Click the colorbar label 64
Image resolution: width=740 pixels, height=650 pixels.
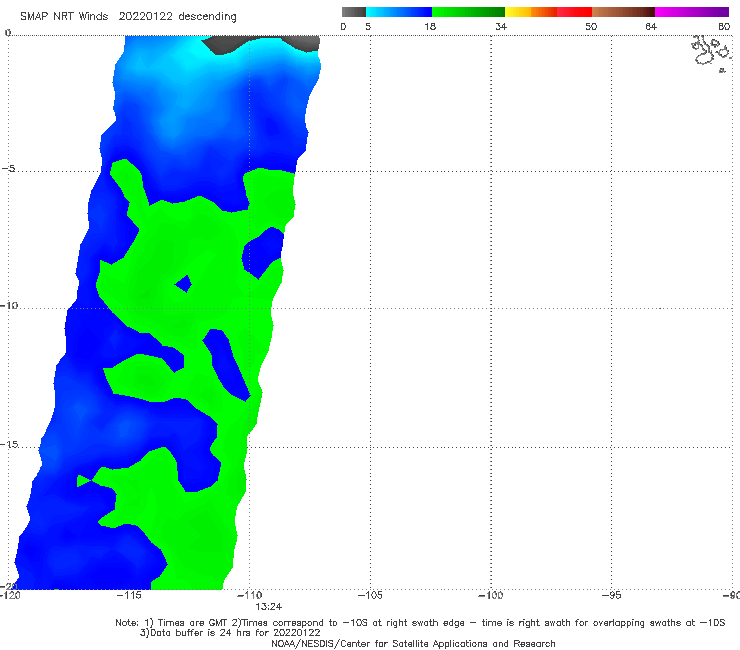(x=651, y=26)
